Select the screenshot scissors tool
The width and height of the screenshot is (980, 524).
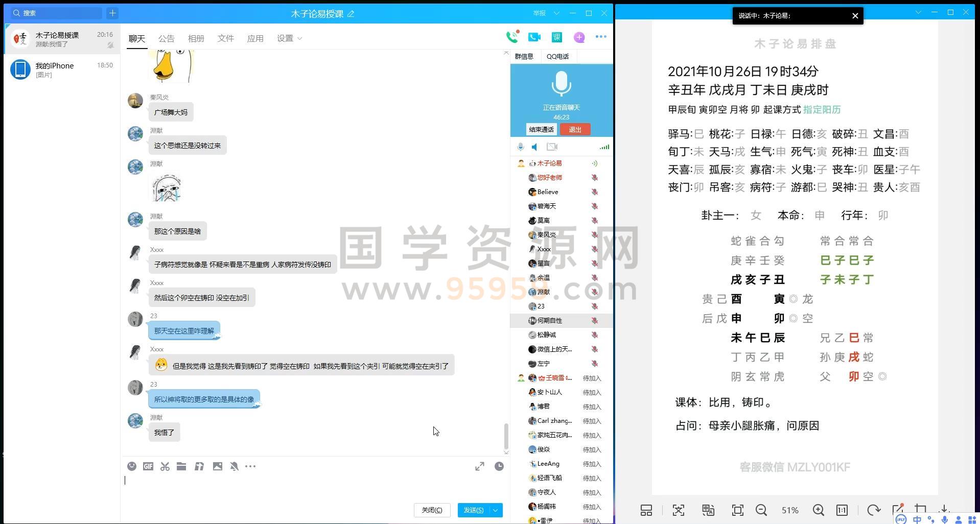coord(165,466)
